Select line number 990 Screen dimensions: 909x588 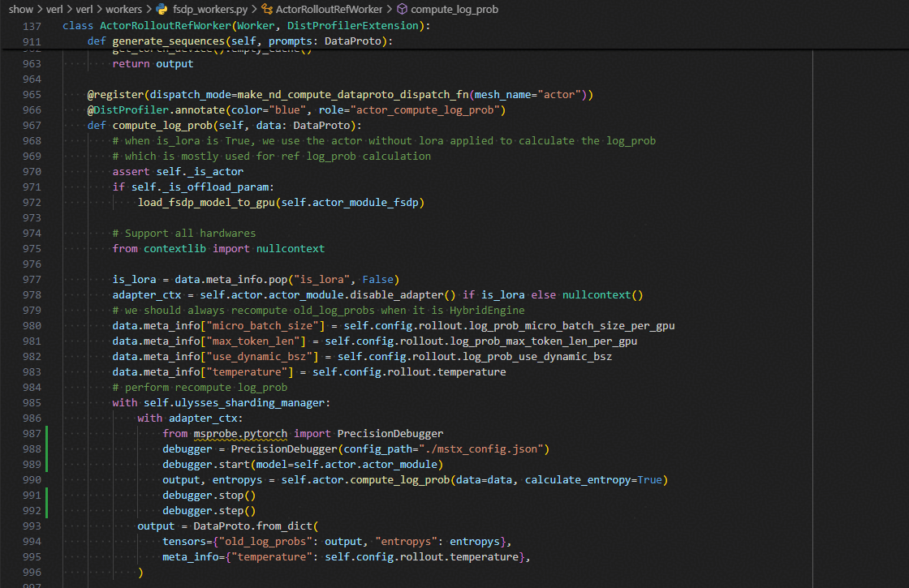(32, 479)
